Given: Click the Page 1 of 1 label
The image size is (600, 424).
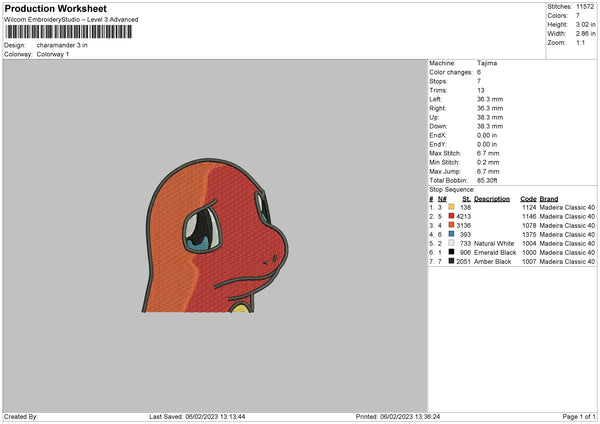Looking at the screenshot, I should 579,416.
